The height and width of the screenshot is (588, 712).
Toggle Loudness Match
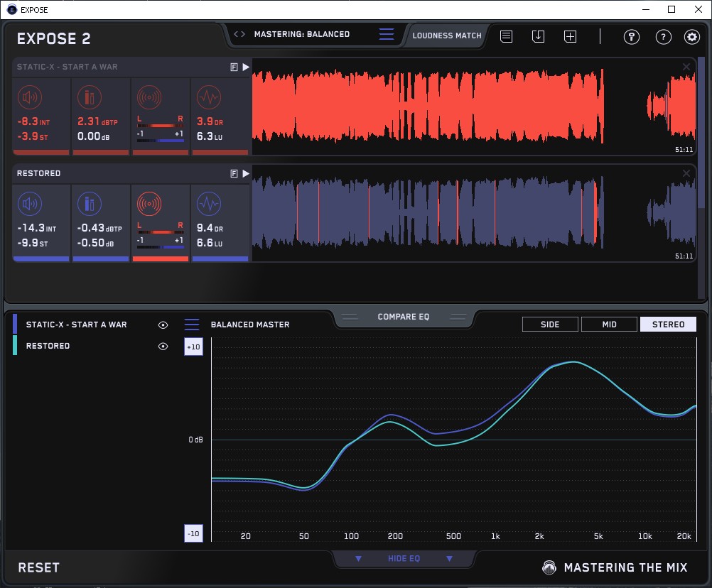[447, 36]
